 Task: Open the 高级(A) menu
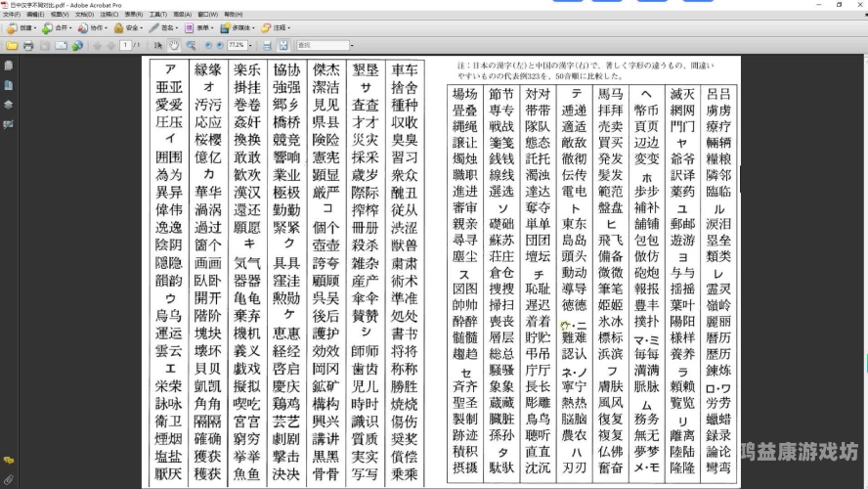[x=182, y=15]
